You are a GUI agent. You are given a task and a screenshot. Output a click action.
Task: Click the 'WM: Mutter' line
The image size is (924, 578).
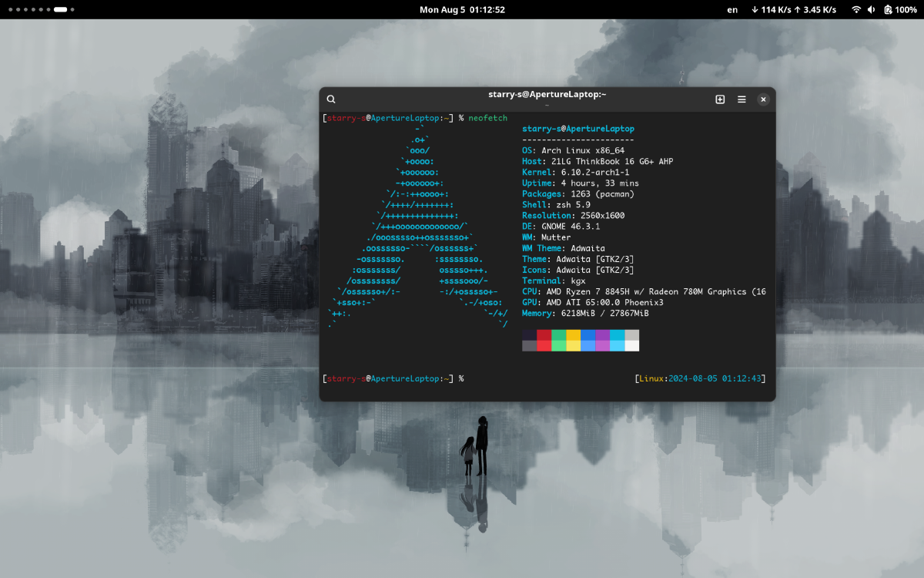[x=546, y=237]
